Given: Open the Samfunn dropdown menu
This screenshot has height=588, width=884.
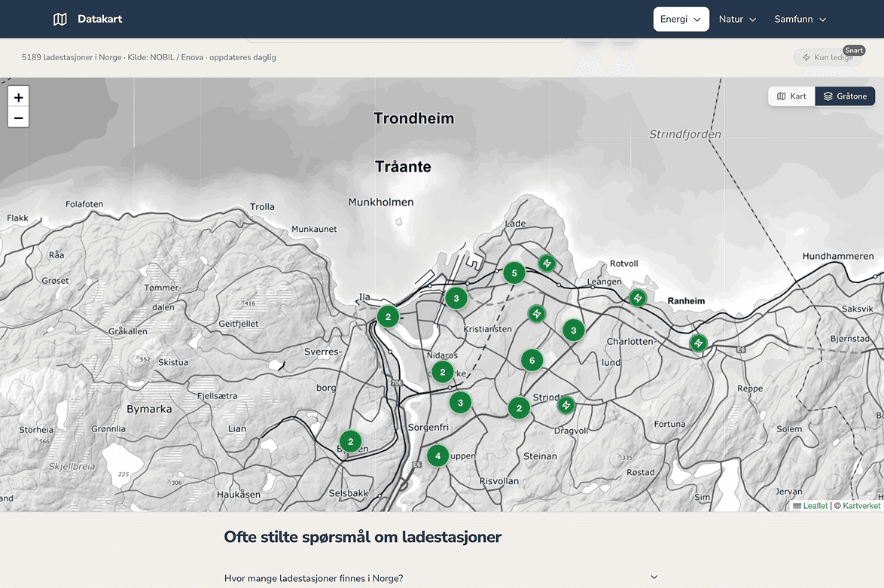Looking at the screenshot, I should click(800, 19).
